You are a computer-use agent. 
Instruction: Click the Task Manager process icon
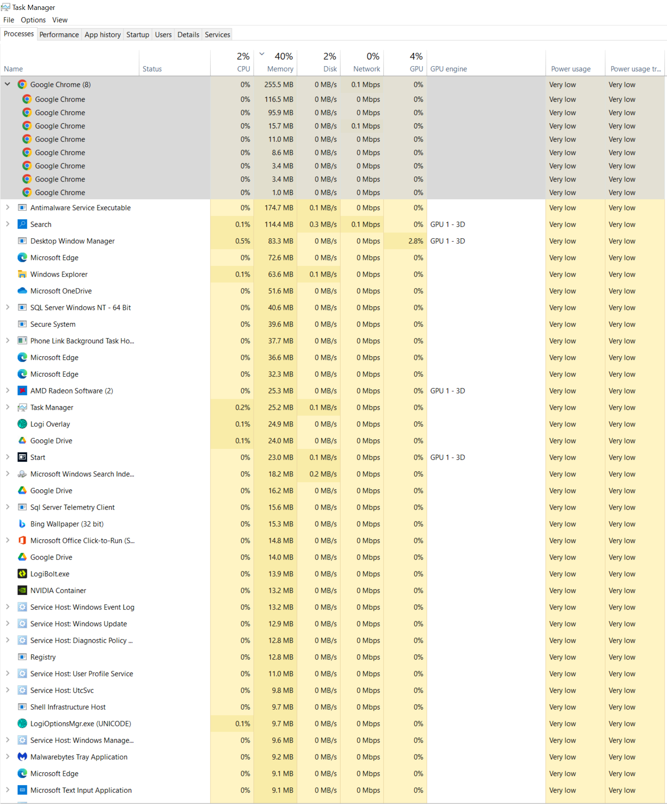22,407
